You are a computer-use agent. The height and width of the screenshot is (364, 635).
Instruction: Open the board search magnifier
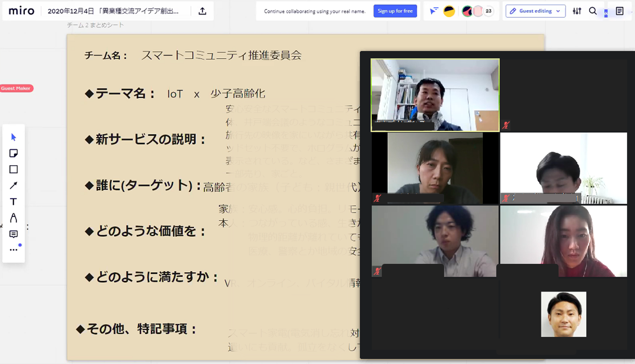593,11
